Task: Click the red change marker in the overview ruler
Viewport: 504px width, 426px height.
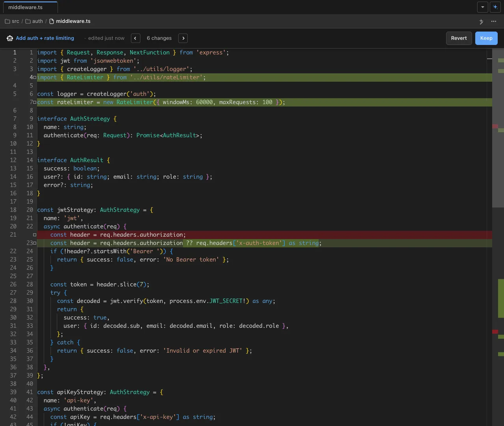Action: tap(496, 126)
